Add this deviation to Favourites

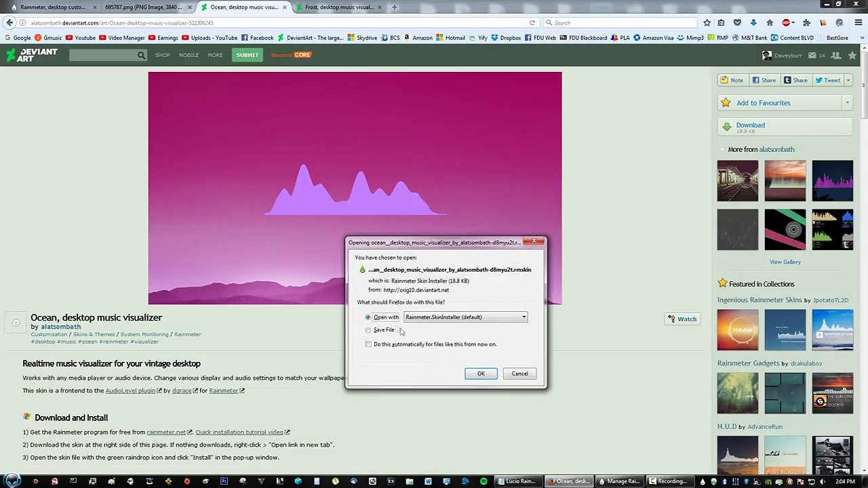tap(780, 103)
